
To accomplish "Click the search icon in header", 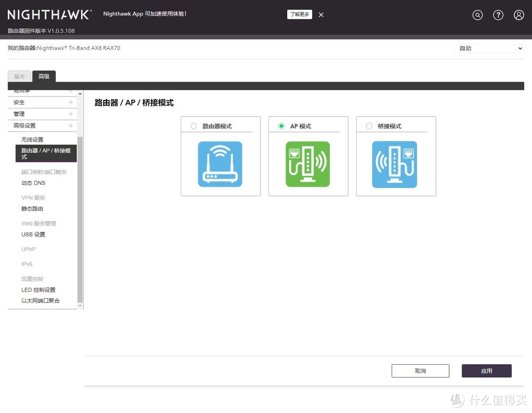I will (x=477, y=15).
